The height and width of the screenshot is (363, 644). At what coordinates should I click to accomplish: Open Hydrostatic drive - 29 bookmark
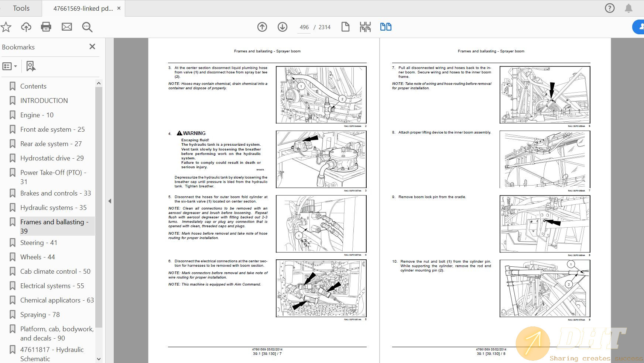[x=52, y=158]
